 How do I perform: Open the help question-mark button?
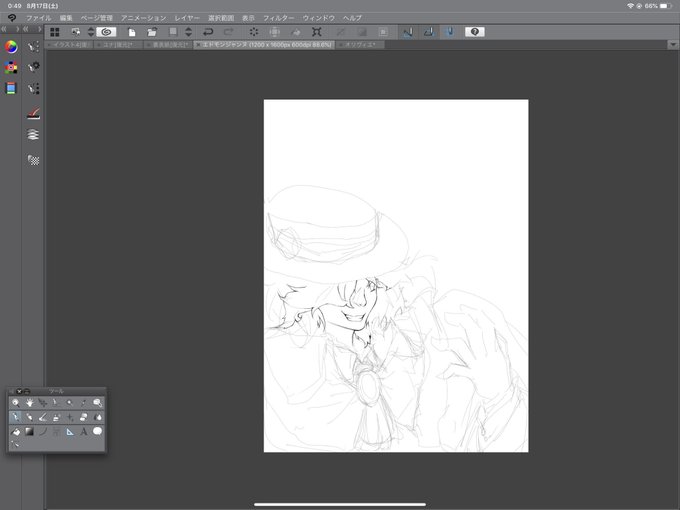tap(475, 32)
